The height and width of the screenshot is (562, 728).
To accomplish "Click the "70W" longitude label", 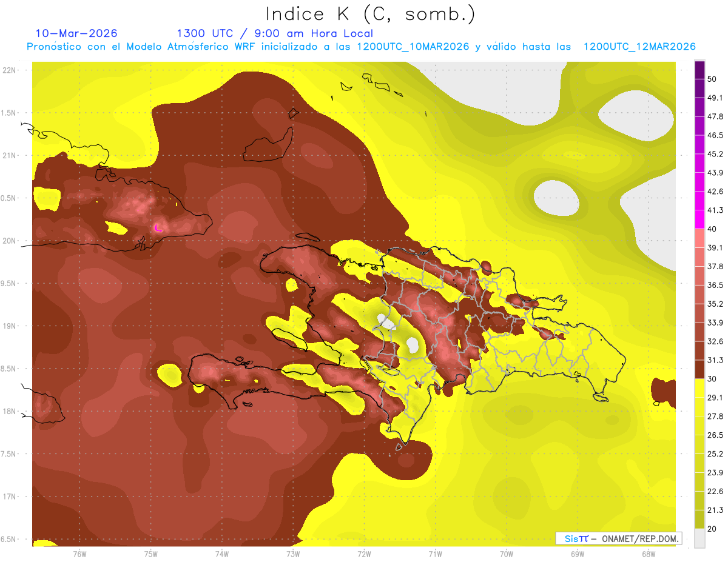I will coord(507,554).
